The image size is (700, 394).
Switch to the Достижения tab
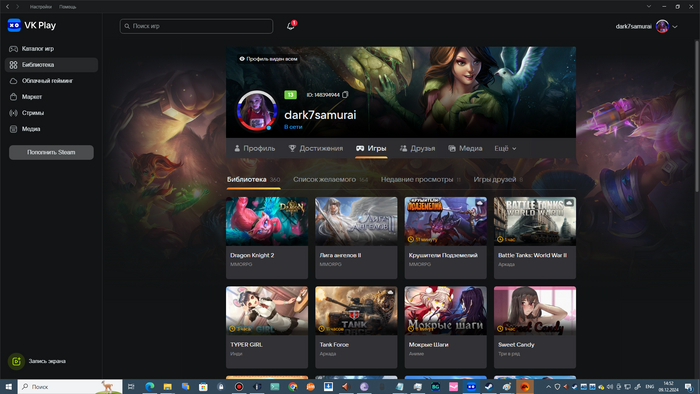(x=316, y=148)
